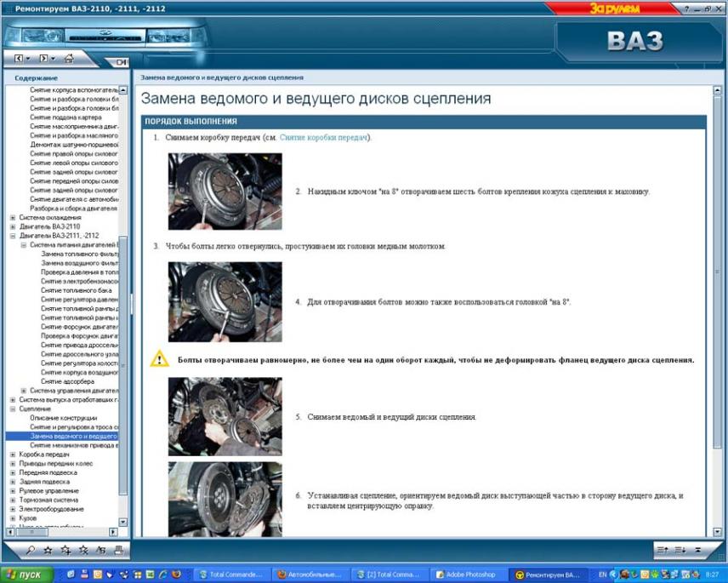Select 'Замена воздушного фильтра' tree item
Viewport: 728px width, 583px height.
(80, 263)
